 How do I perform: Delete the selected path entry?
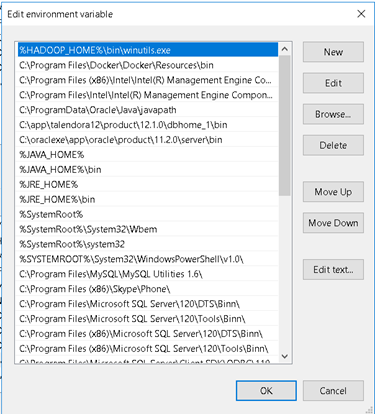tap(333, 145)
